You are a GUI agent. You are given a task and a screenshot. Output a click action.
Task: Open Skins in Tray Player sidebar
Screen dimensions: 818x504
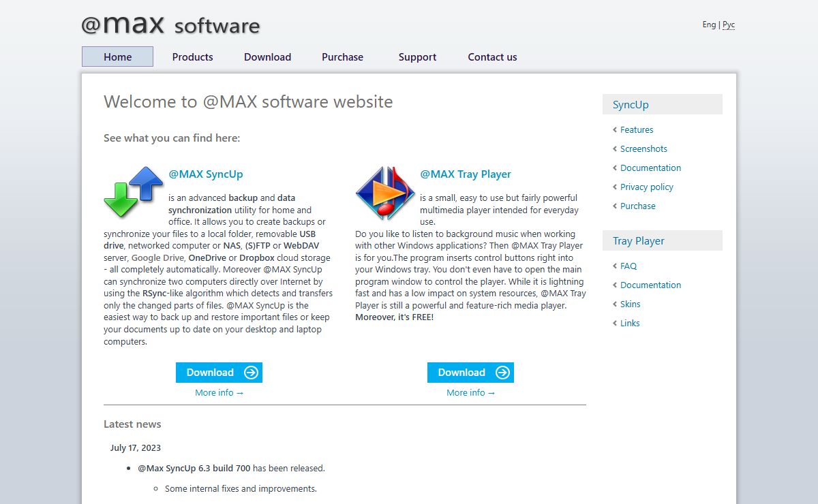click(630, 304)
